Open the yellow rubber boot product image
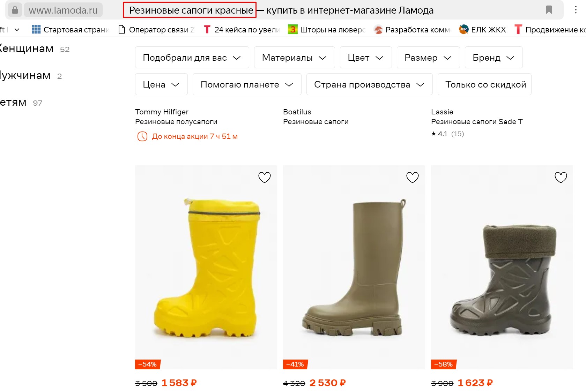 (206, 267)
